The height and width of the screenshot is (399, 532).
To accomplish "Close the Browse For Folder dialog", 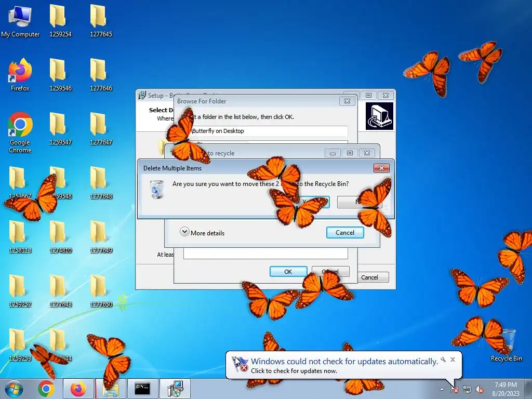I will (x=347, y=101).
